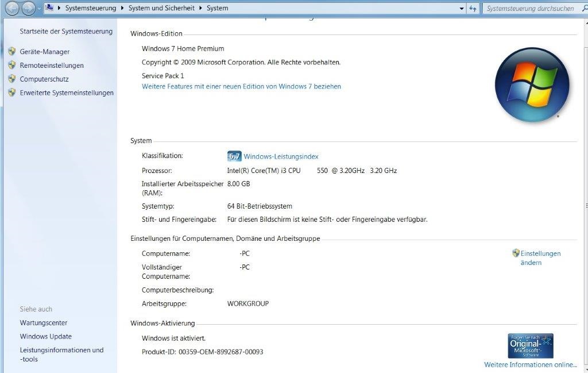Open Weitere Informationen online link

click(530, 365)
